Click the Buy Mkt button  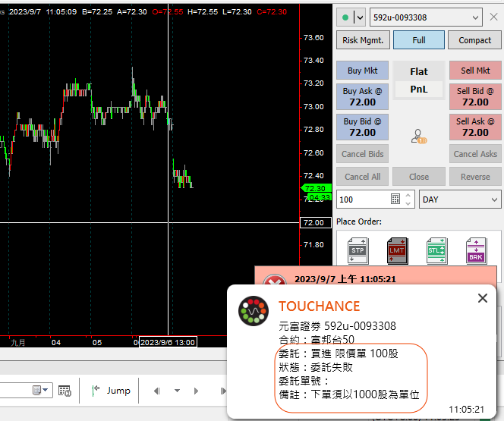(362, 71)
